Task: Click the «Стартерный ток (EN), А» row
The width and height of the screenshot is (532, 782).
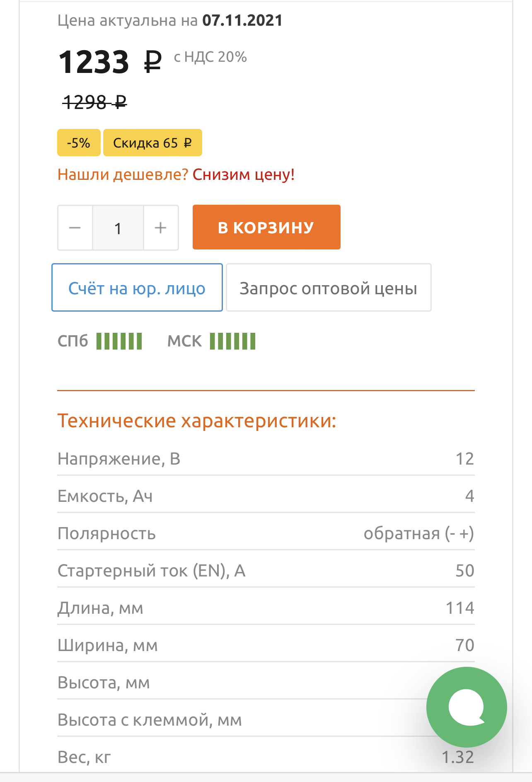Action: 265,571
